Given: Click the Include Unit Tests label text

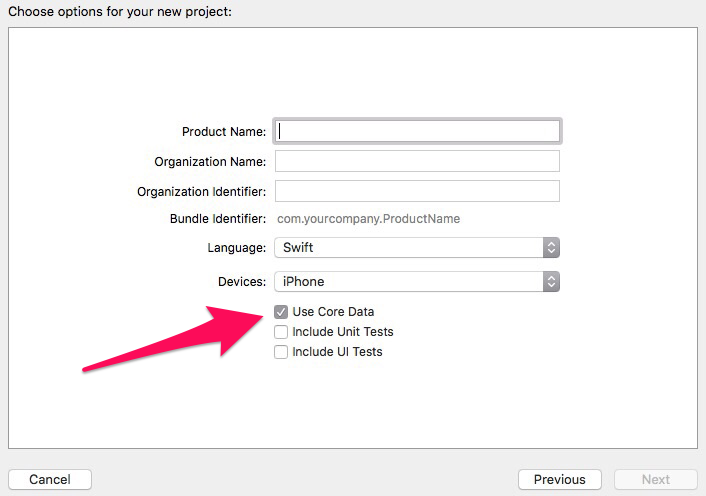Looking at the screenshot, I should point(343,332).
